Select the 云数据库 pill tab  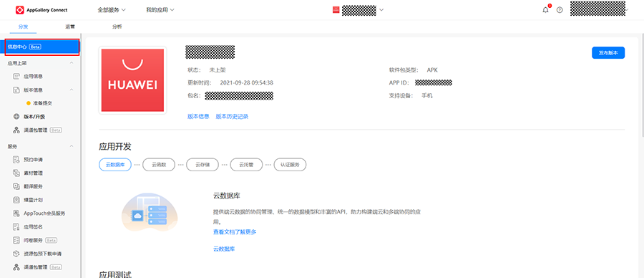115,165
